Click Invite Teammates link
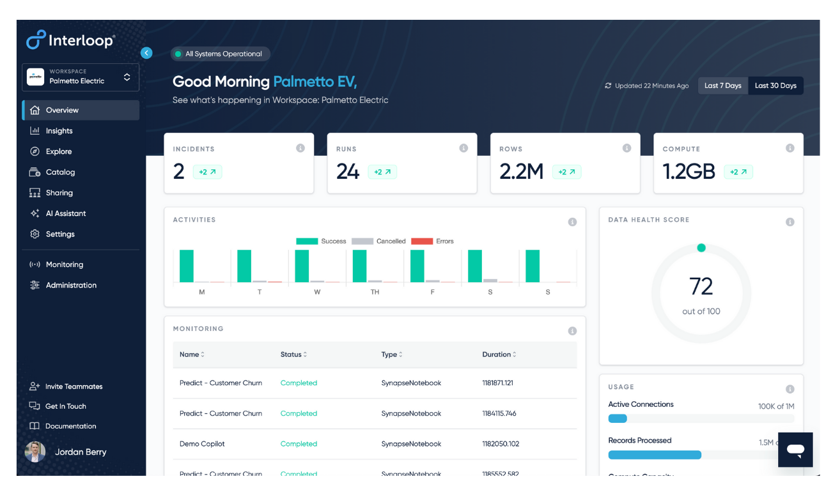 point(74,386)
